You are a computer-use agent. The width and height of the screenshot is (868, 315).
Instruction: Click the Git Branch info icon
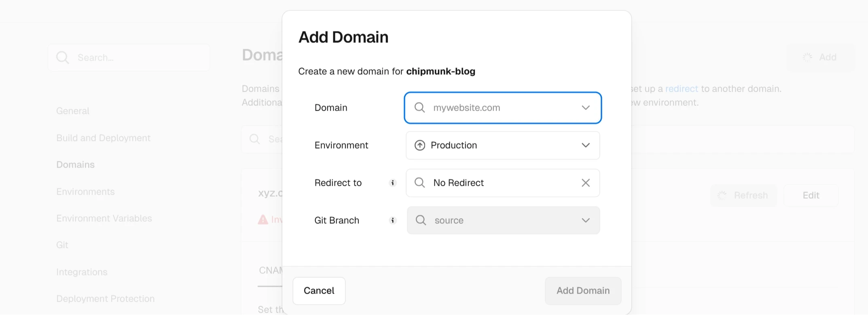pyautogui.click(x=392, y=220)
